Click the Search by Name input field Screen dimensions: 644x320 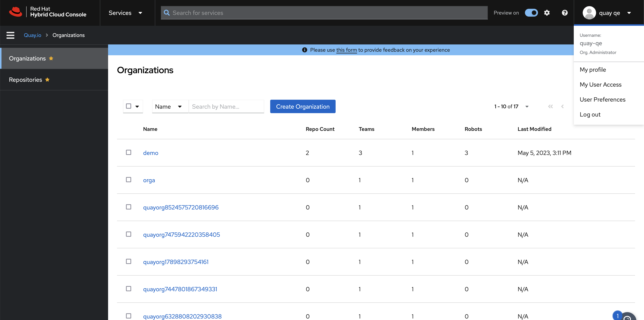point(226,106)
